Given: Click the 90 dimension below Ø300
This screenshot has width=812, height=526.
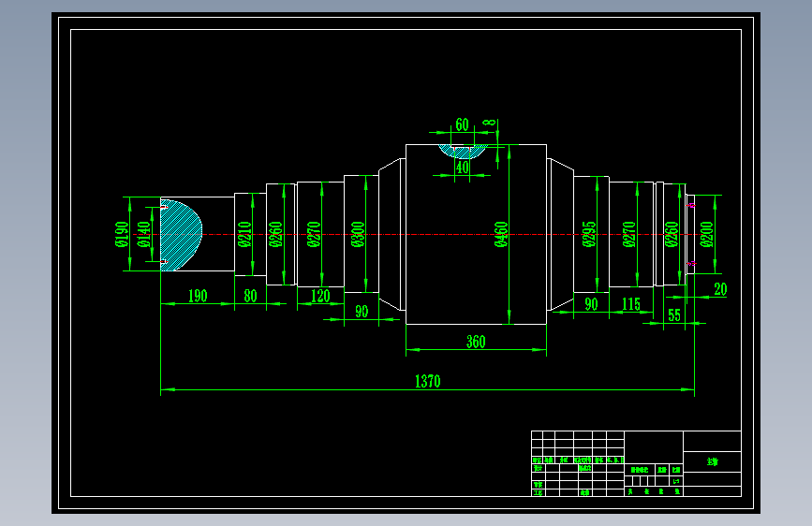Looking at the screenshot, I should coord(362,312).
